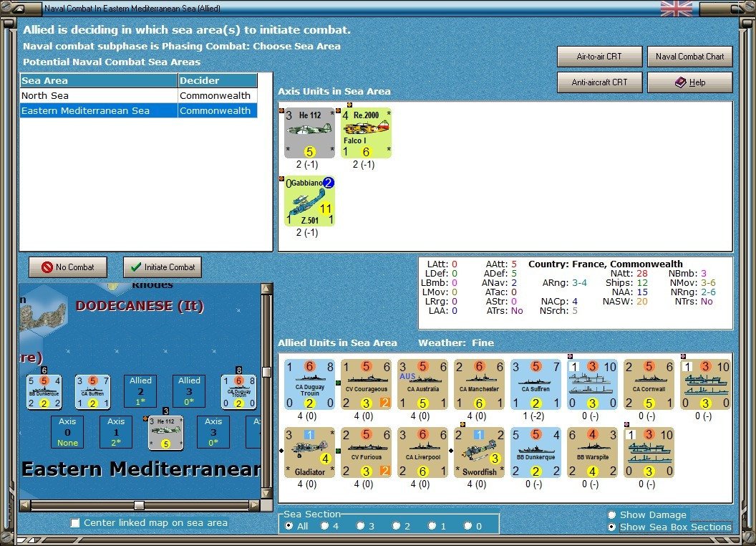Select the Swordfish aircraft counter

coord(479,452)
